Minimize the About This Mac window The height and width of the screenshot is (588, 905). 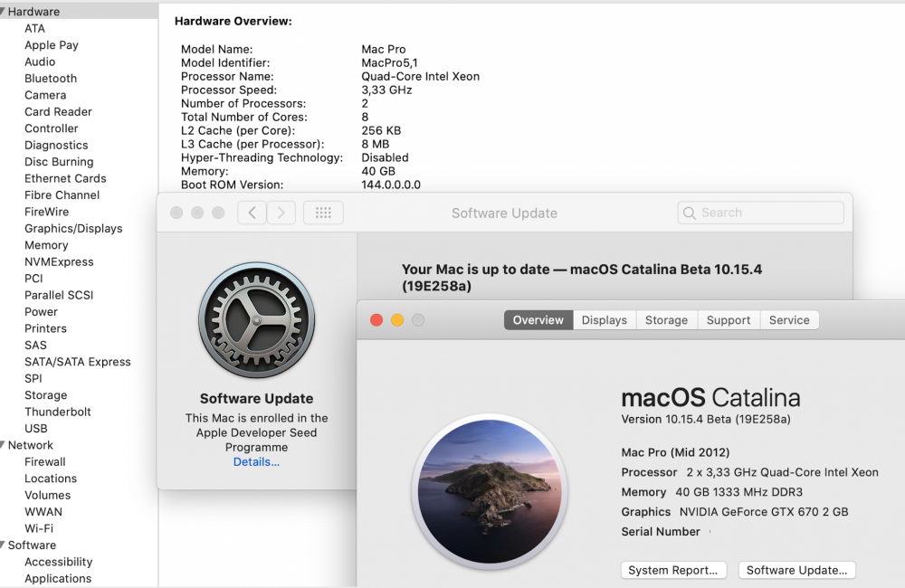click(397, 320)
